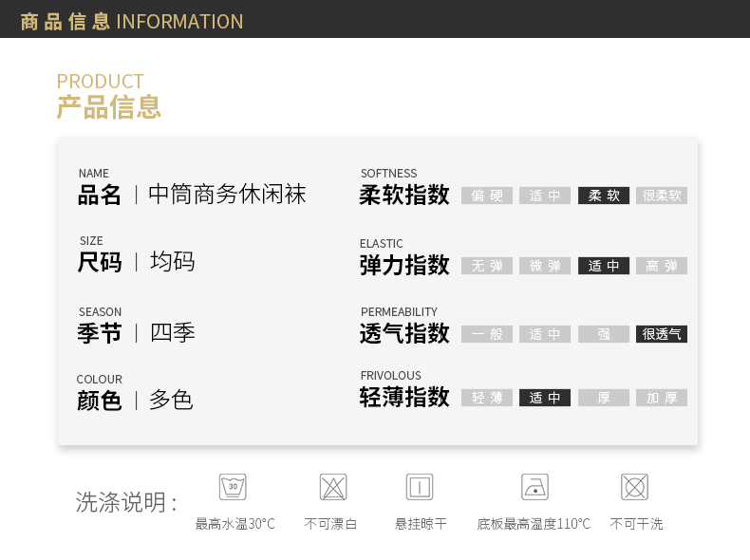Click the 轻薄指数 heading
This screenshot has height=560, width=750.
click(x=404, y=397)
